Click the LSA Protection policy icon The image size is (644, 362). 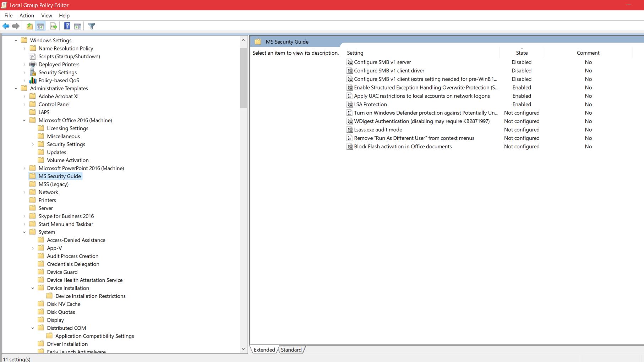pos(350,104)
